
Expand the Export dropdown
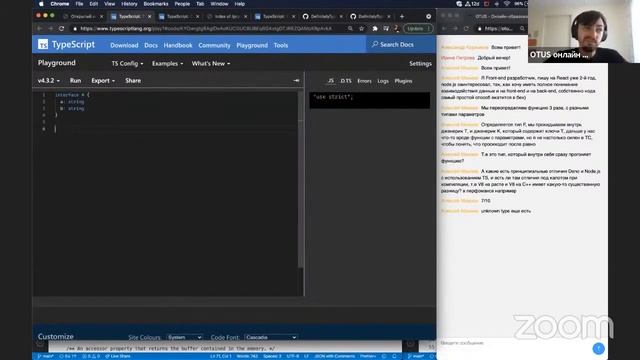(x=103, y=81)
